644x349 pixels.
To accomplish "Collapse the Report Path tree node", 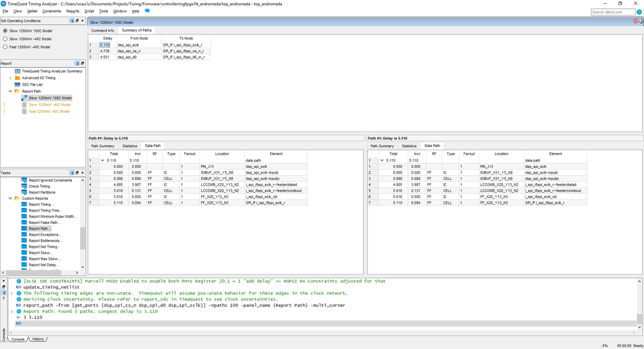I will coord(10,91).
